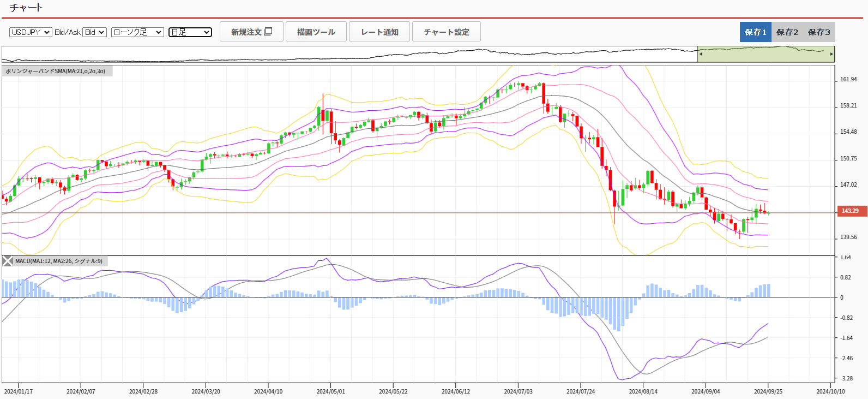Click the -3.28 MACD axis value
The image size is (868, 399).
[x=846, y=378]
